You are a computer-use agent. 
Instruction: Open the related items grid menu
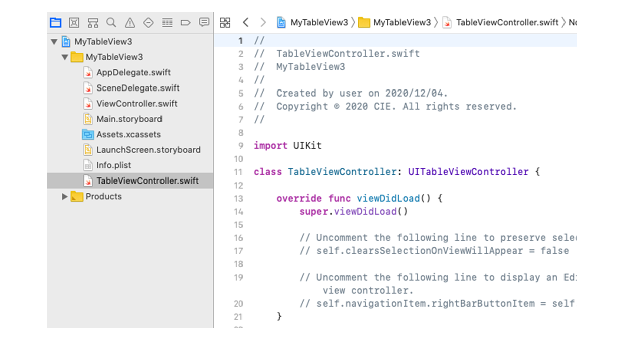(225, 22)
